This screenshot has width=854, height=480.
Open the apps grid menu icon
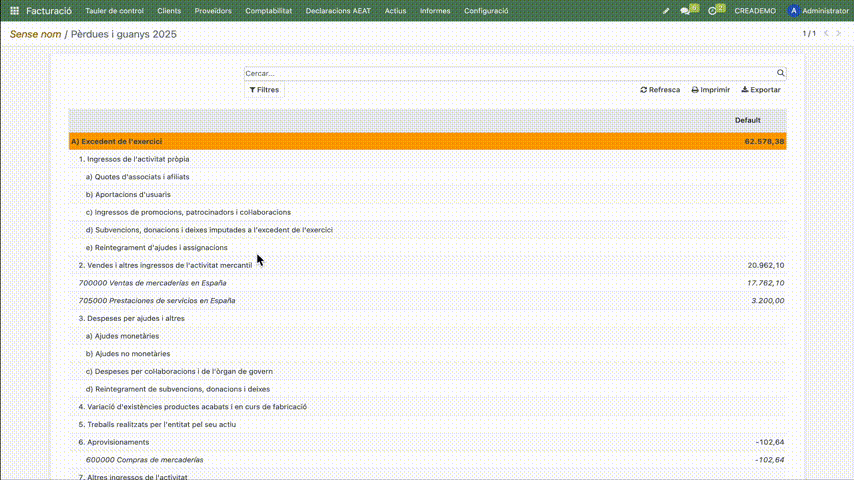point(14,11)
